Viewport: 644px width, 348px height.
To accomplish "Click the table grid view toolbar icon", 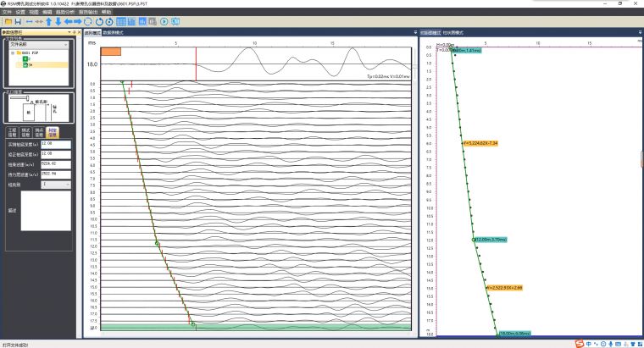I will point(121,21).
